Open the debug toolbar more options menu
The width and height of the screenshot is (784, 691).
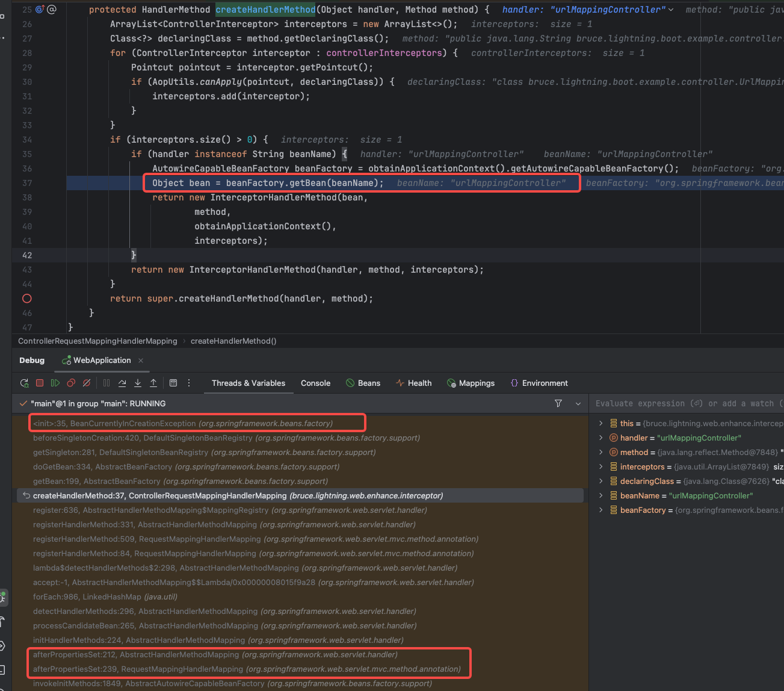[x=189, y=383]
